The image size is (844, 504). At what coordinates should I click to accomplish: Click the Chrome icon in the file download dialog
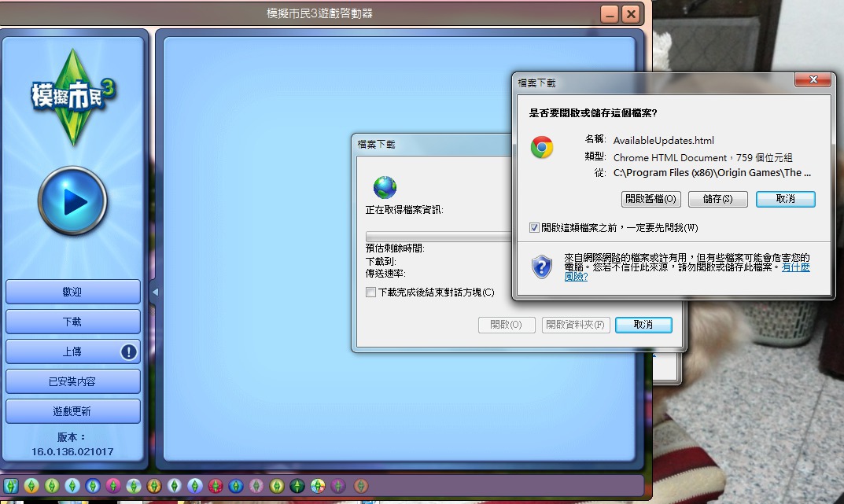(541, 147)
